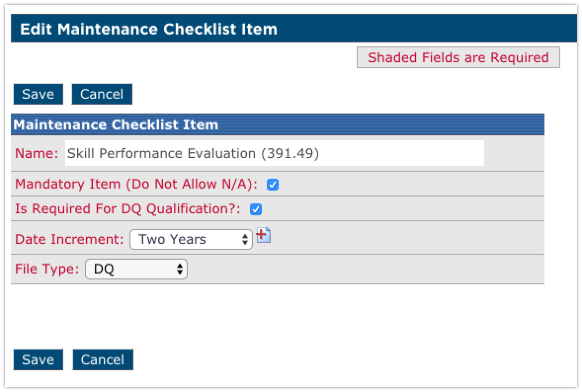The height and width of the screenshot is (392, 582).
Task: Click the top Save button
Action: pyautogui.click(x=38, y=94)
